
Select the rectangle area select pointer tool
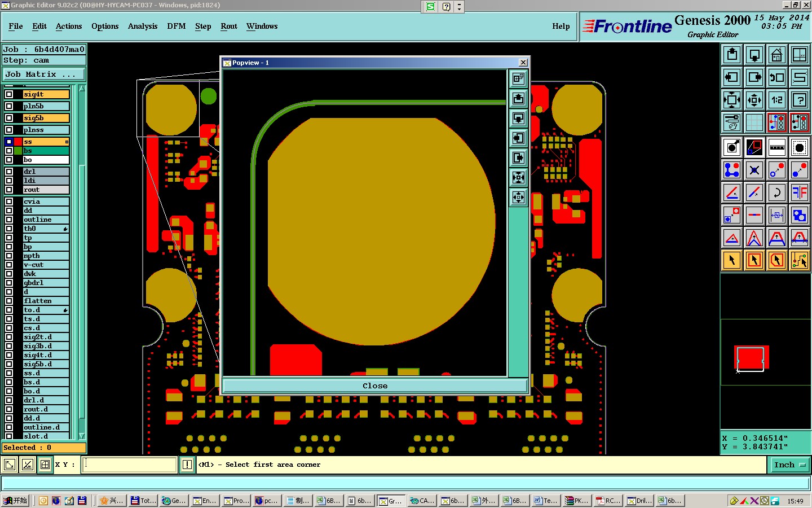[754, 260]
